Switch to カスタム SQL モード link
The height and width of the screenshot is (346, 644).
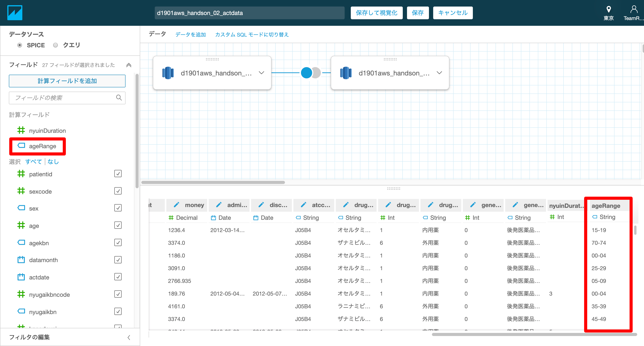point(252,34)
